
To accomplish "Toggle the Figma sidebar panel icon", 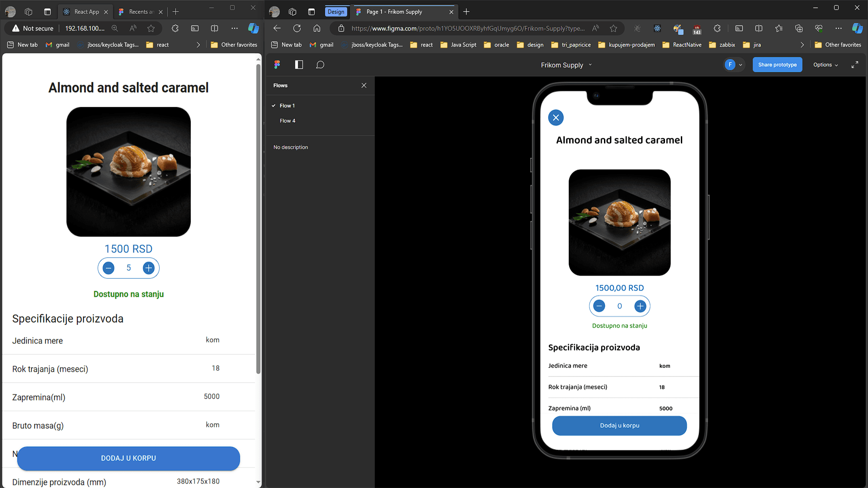I will (x=299, y=65).
